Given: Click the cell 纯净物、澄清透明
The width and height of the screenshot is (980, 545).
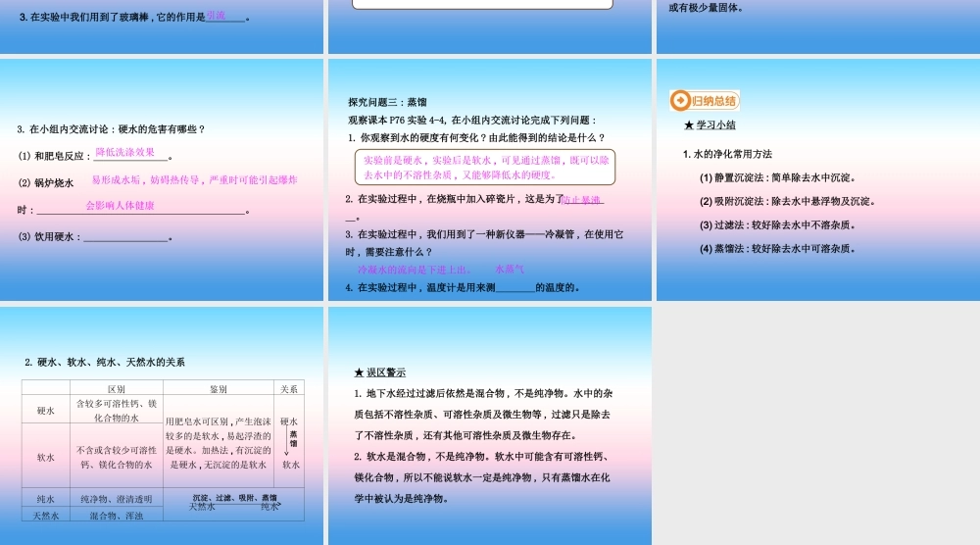Looking at the screenshot, I should (x=117, y=499).
